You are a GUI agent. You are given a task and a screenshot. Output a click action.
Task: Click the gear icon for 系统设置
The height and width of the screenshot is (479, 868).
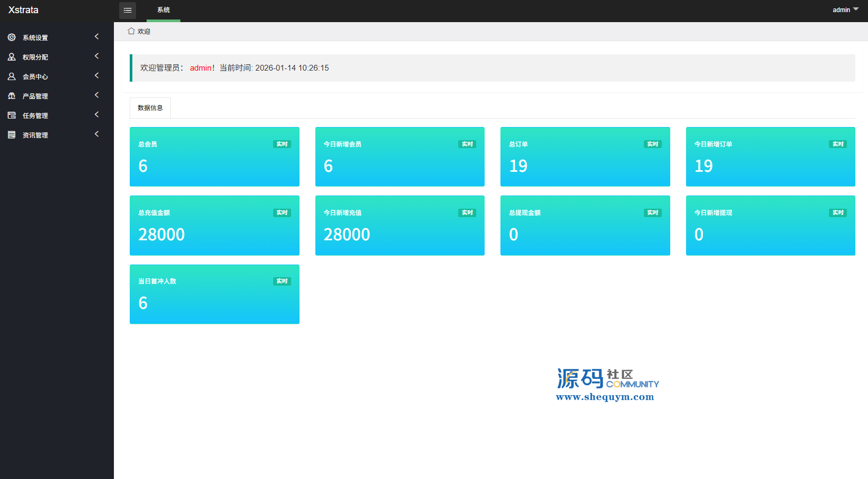tap(12, 37)
